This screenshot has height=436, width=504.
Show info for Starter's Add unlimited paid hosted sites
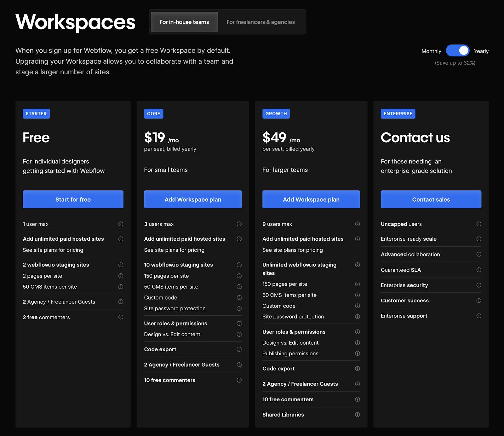(121, 239)
